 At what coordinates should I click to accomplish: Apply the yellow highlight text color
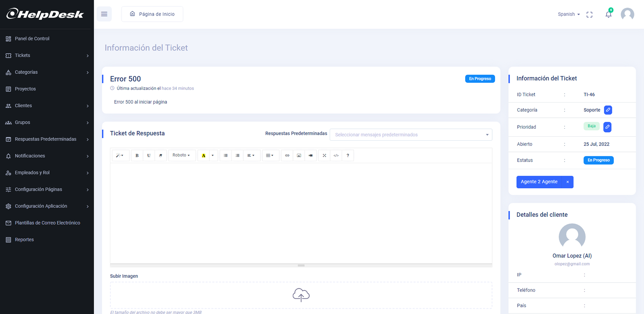[204, 156]
